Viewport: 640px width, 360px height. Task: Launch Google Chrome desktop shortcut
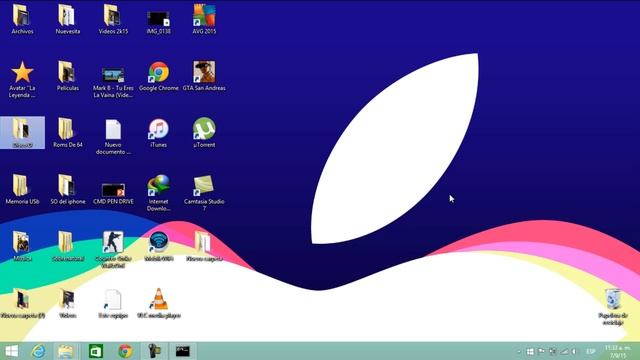point(158,76)
